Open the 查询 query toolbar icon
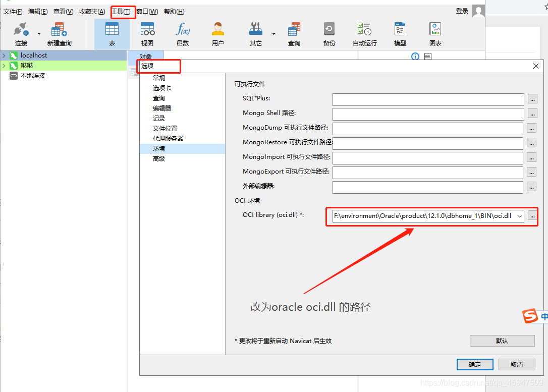Viewport: 548px width, 392px height. coord(294,34)
